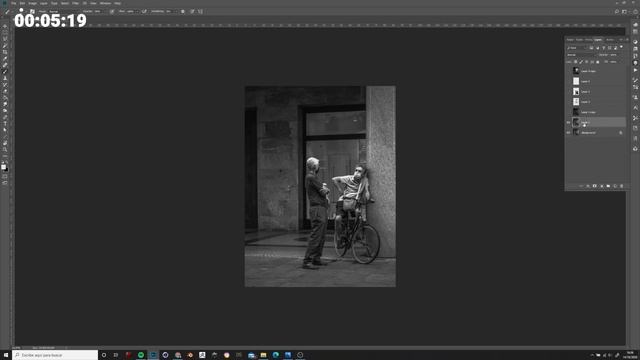Open Windows Task View

pos(116,355)
